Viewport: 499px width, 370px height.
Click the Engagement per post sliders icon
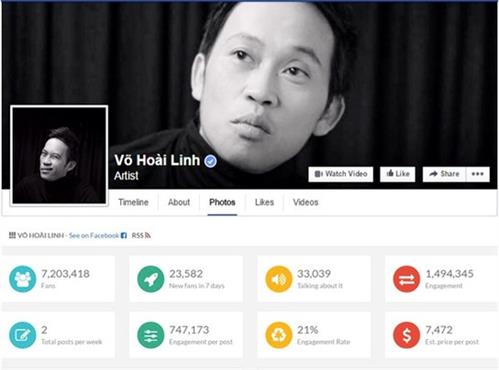pos(151,335)
